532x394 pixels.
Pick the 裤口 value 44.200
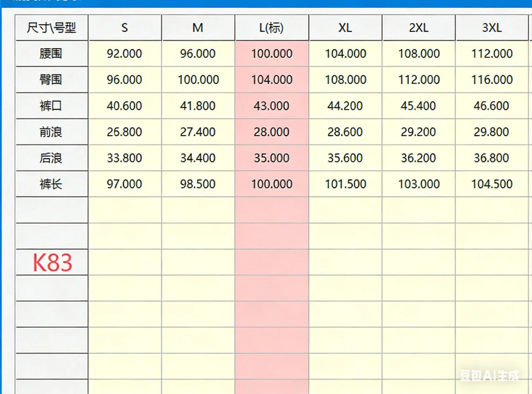pyautogui.click(x=345, y=106)
